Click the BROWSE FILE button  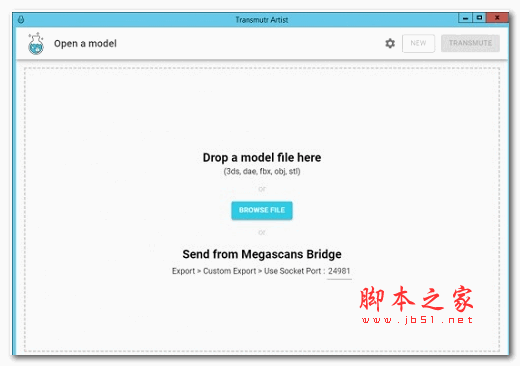click(x=262, y=210)
